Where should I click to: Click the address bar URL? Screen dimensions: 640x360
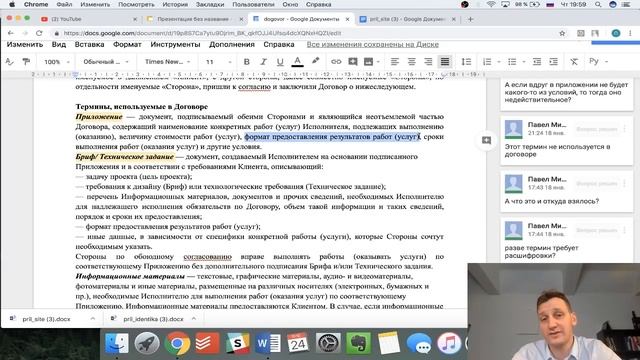202,33
